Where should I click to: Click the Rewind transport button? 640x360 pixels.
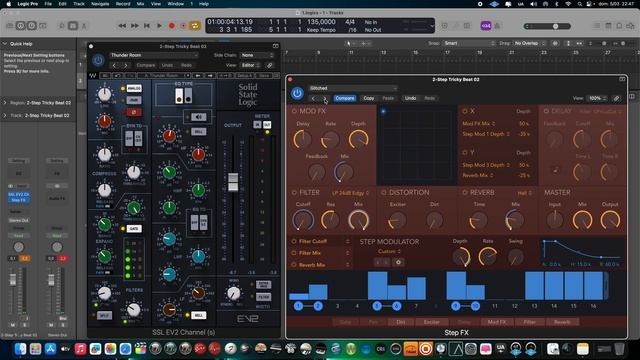point(122,26)
